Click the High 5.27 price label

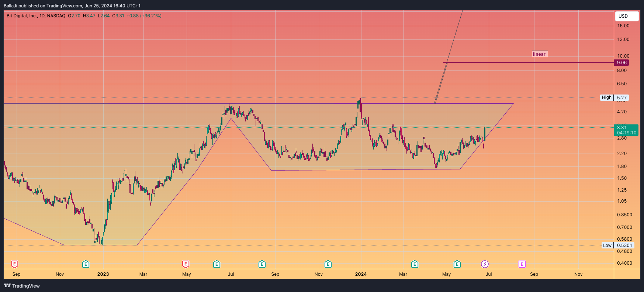click(614, 97)
